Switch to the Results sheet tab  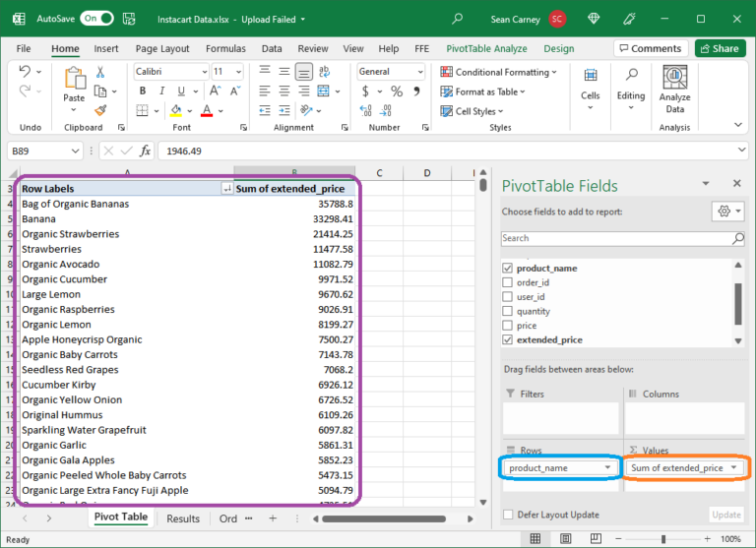tap(183, 518)
